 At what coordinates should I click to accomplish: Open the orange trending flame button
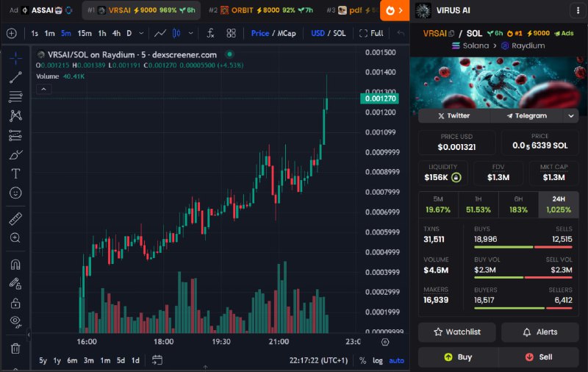[394, 10]
